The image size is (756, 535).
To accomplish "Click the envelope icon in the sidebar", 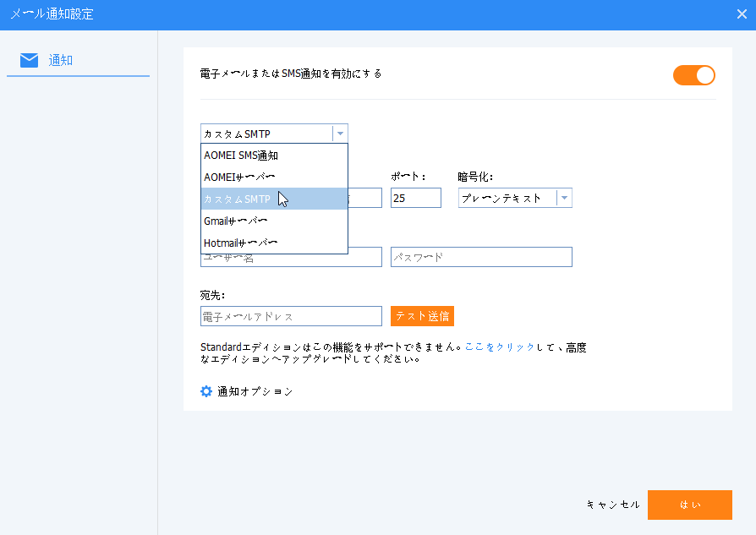I will (x=29, y=60).
